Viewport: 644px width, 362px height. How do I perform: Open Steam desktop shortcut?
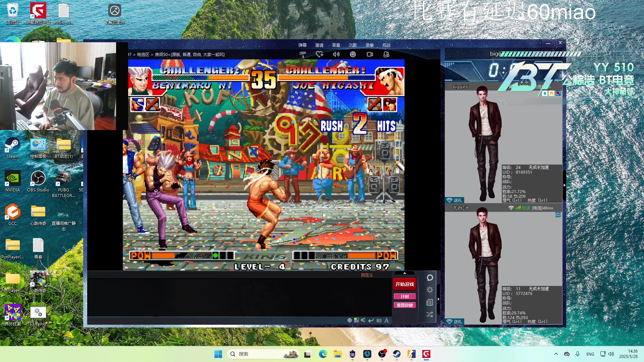[13, 148]
